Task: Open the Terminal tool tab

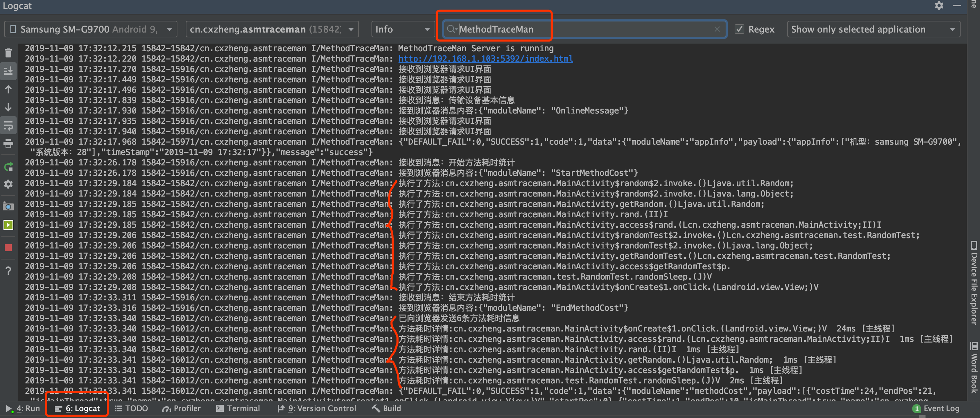Action: point(238,409)
